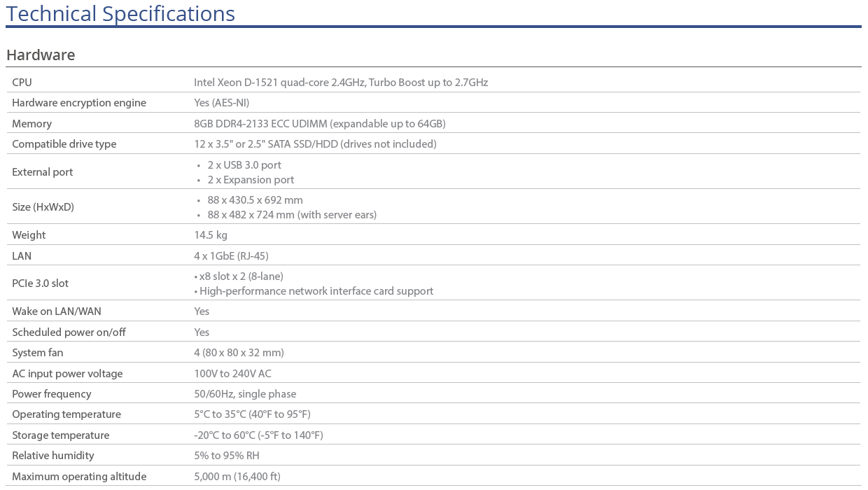
Task: Click the Hardware section title
Action: coord(41,55)
